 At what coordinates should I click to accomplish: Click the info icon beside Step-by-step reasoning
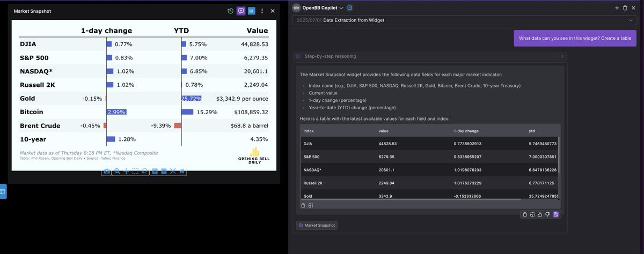298,56
